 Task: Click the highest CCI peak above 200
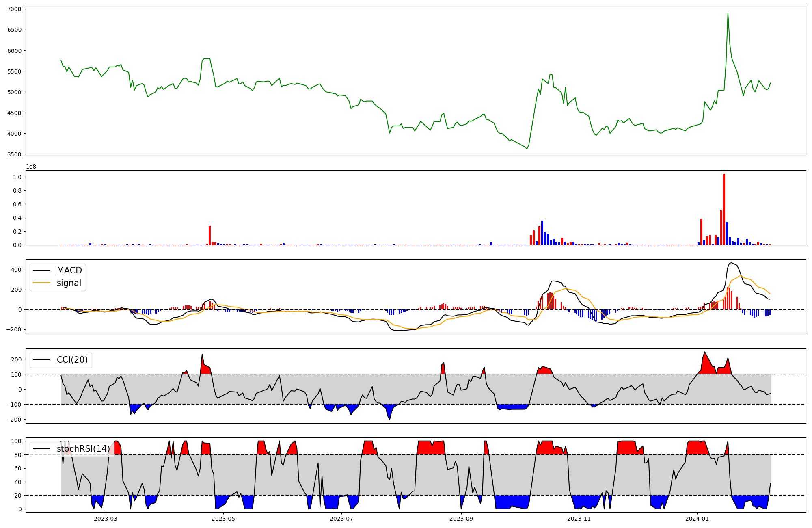(x=704, y=353)
